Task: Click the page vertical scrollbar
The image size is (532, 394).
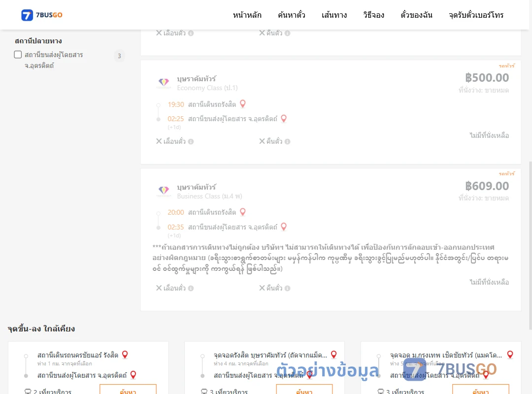Action: click(531, 245)
